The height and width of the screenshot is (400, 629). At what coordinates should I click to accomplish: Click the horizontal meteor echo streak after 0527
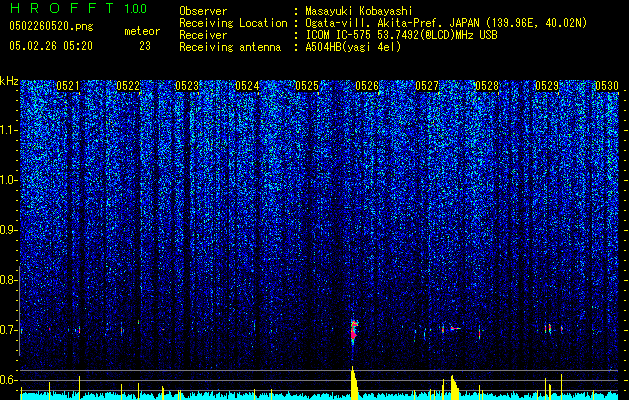pyautogui.click(x=455, y=329)
